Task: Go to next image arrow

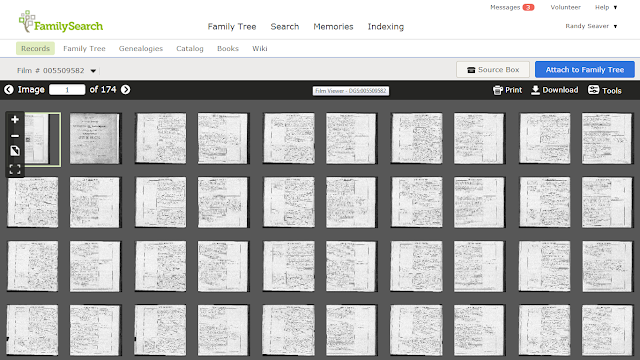Action: [x=126, y=89]
